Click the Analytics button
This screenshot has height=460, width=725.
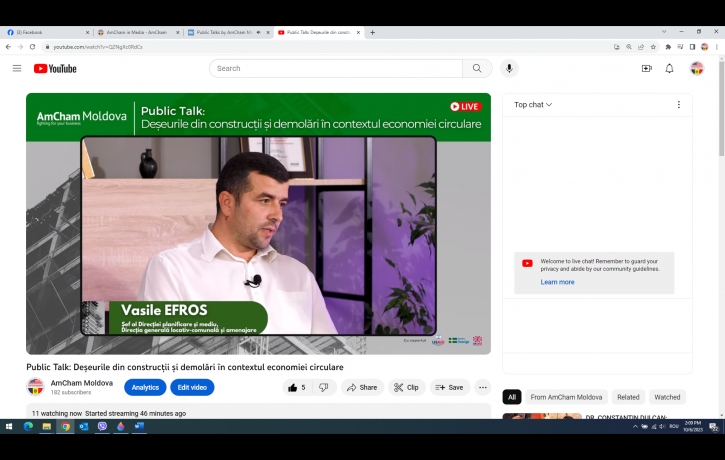[x=145, y=387]
